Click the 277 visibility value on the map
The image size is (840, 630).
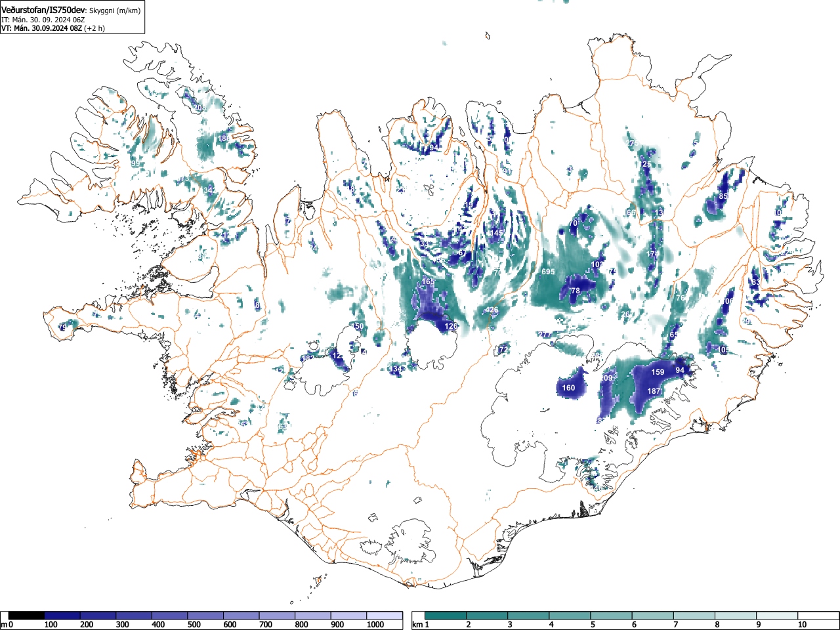pos(545,335)
